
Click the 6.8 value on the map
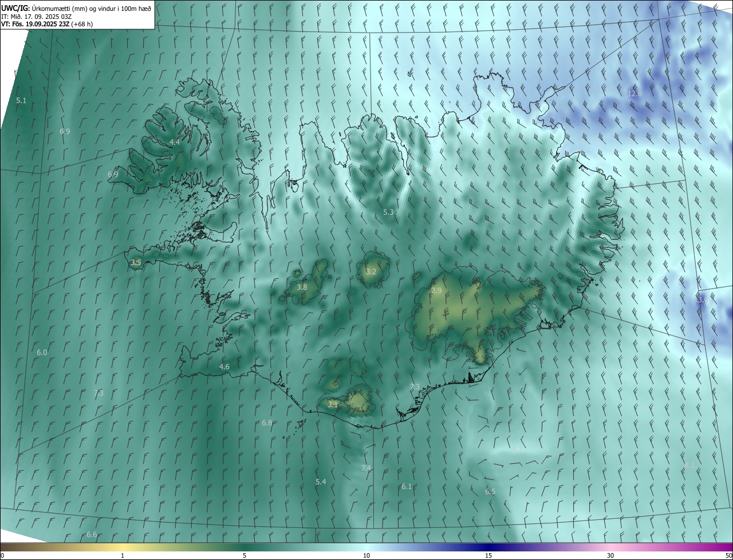[x=267, y=423]
